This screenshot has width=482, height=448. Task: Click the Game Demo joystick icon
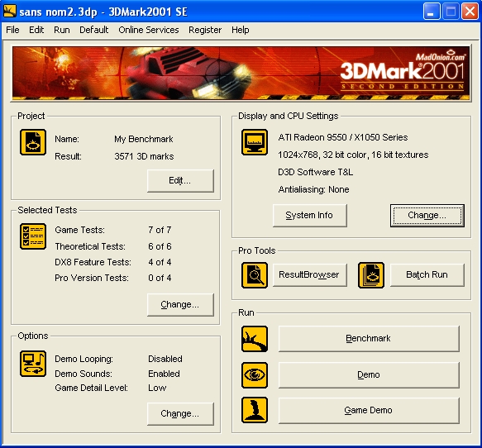(254, 410)
